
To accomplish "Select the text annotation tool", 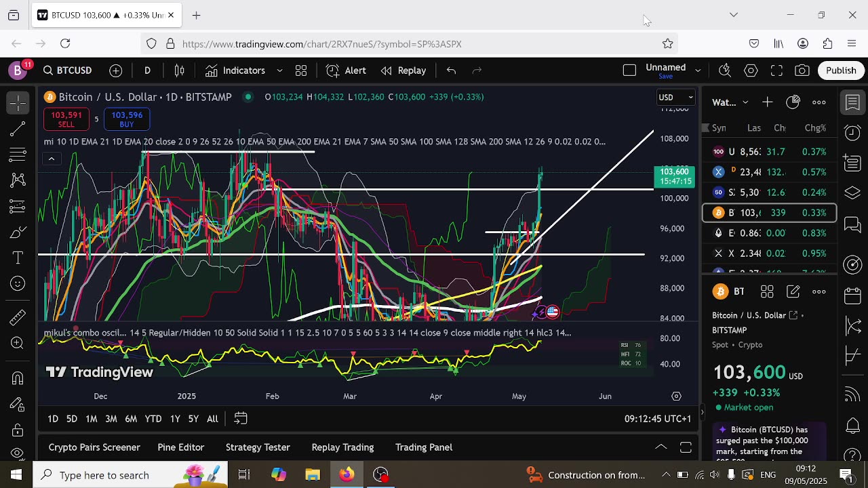I will [x=18, y=258].
